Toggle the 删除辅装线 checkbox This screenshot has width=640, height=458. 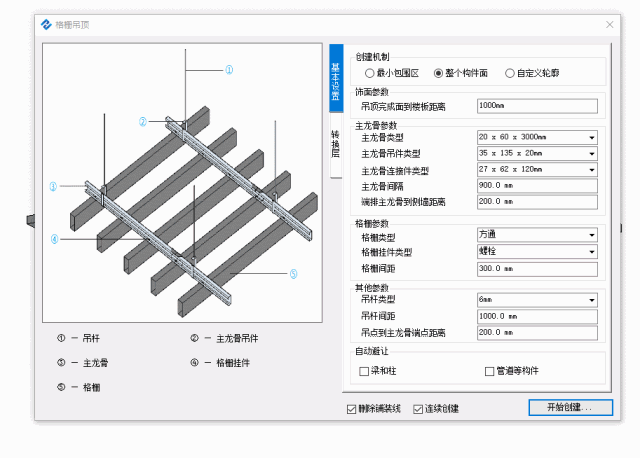[x=351, y=409]
